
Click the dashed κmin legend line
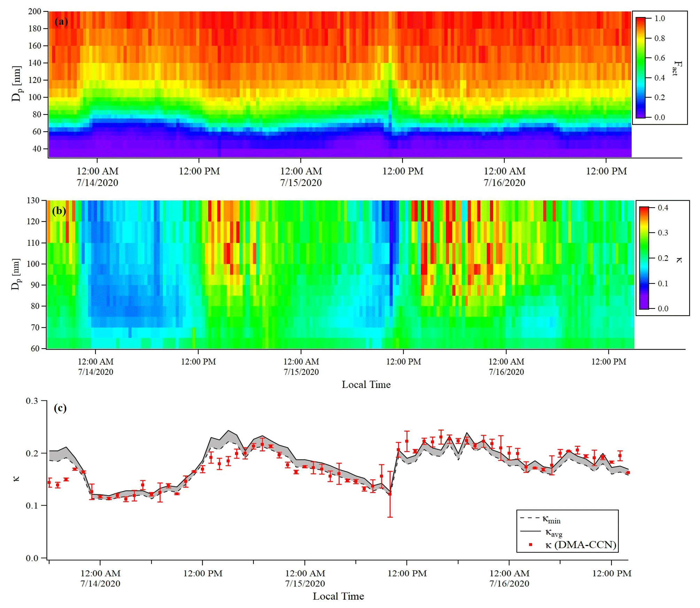(x=530, y=518)
